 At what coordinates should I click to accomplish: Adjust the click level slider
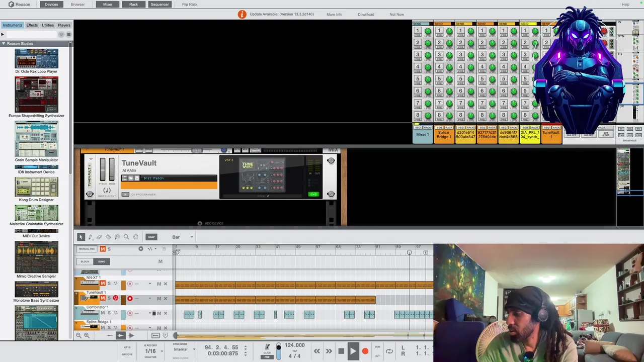coord(278,351)
